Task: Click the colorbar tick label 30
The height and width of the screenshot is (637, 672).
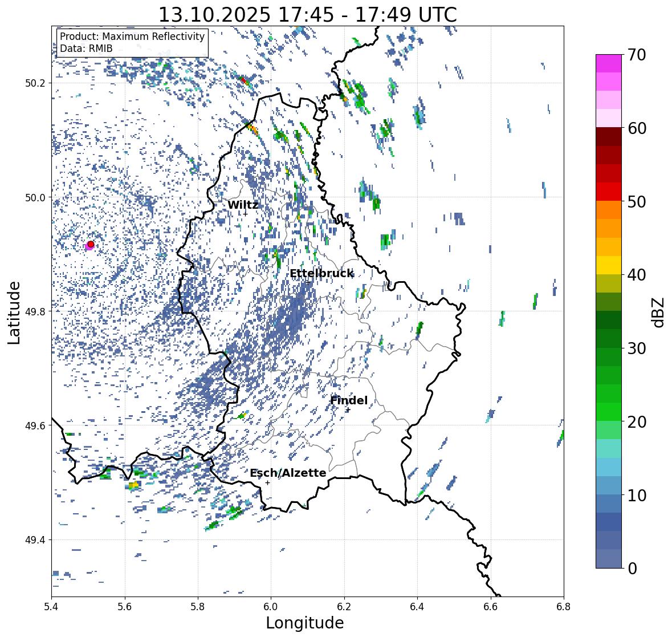Action: coord(637,348)
